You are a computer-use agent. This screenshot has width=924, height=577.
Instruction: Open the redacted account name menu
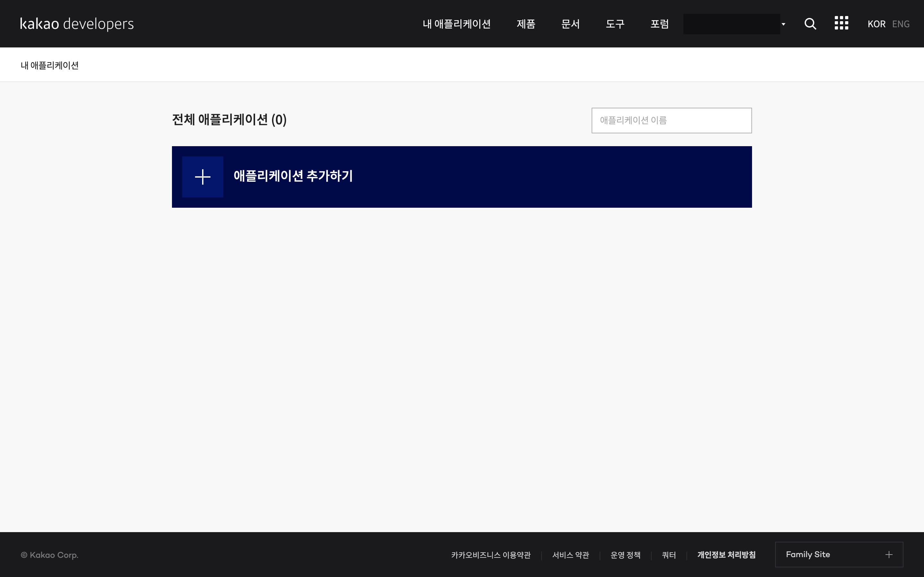point(731,24)
